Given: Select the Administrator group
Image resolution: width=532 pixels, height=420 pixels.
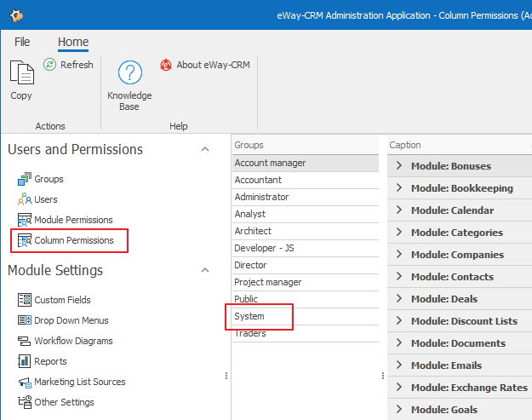Looking at the screenshot, I should pos(306,198).
